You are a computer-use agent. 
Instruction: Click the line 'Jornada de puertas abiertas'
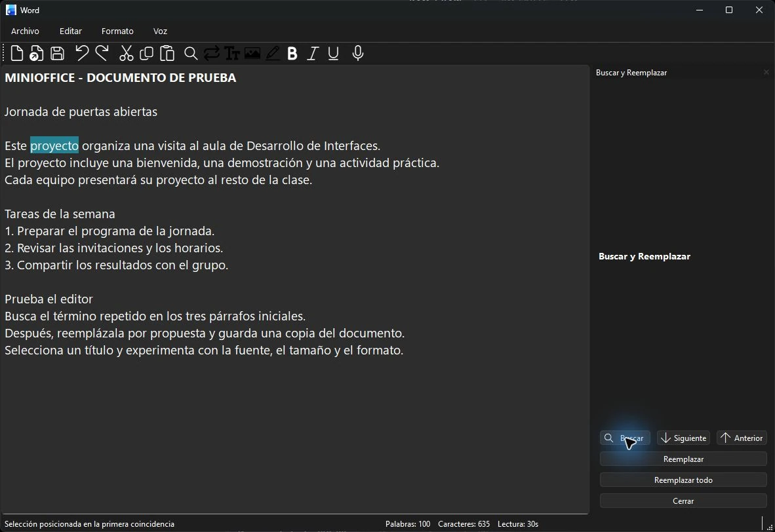pyautogui.click(x=81, y=111)
